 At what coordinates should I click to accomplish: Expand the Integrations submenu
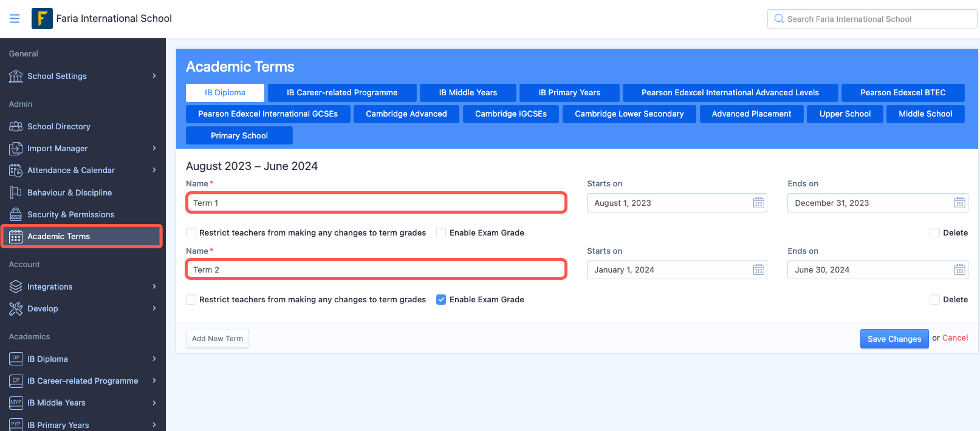(154, 287)
